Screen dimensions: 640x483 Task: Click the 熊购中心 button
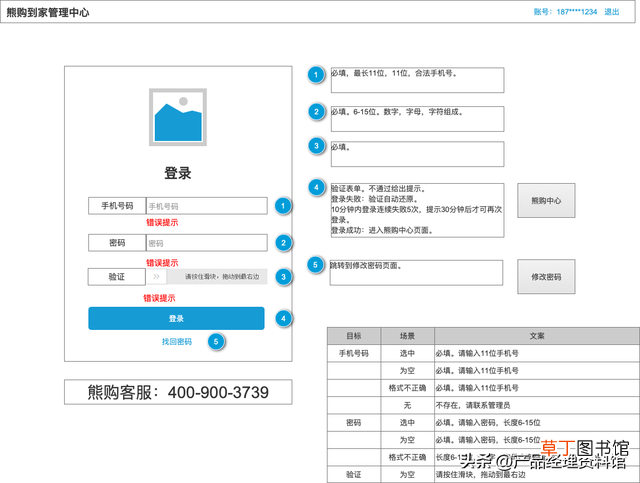[x=546, y=200]
